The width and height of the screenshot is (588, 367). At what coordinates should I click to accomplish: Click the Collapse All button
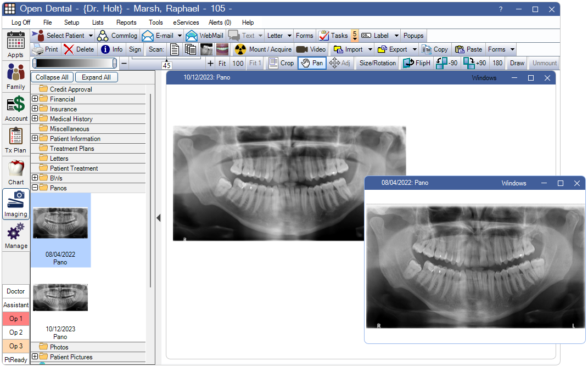(x=52, y=77)
